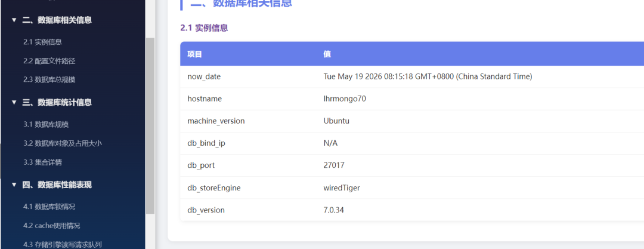This screenshot has width=644, height=249.
Task: Collapse the 四、数据库性能表现 section triangle
Action: coord(14,185)
